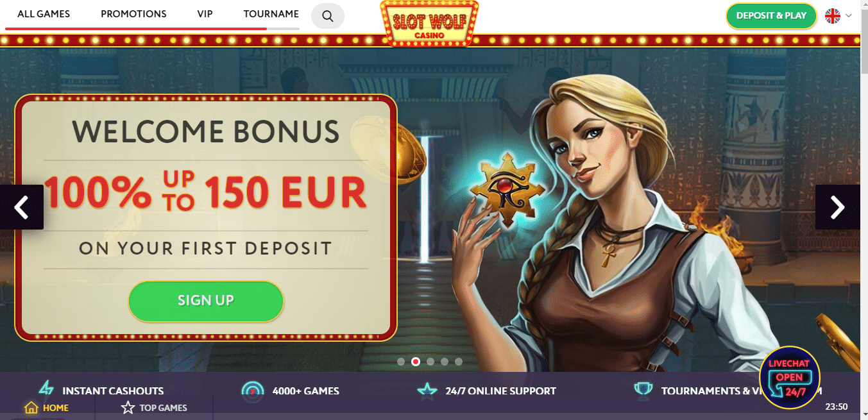Click the Deposit & Play button
868x420 pixels.
771,16
